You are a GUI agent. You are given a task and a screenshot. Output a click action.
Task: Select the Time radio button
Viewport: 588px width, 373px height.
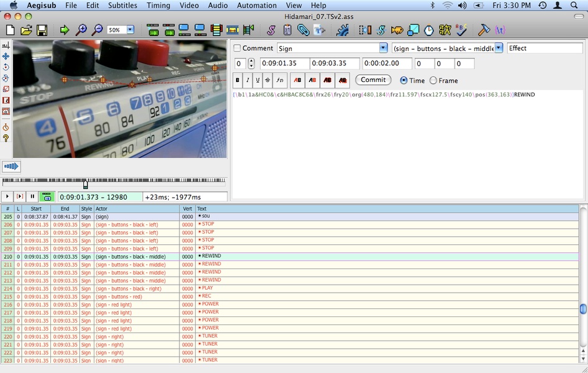point(404,80)
